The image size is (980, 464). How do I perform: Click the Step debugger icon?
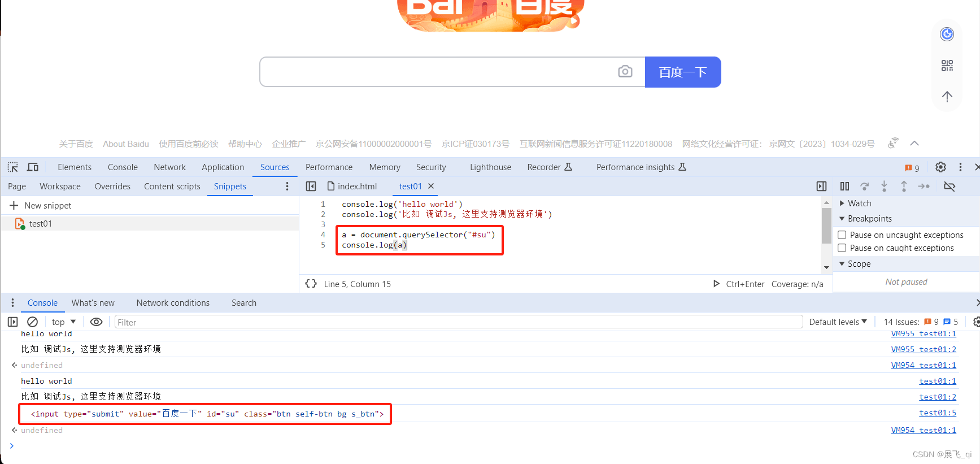pyautogui.click(x=924, y=187)
